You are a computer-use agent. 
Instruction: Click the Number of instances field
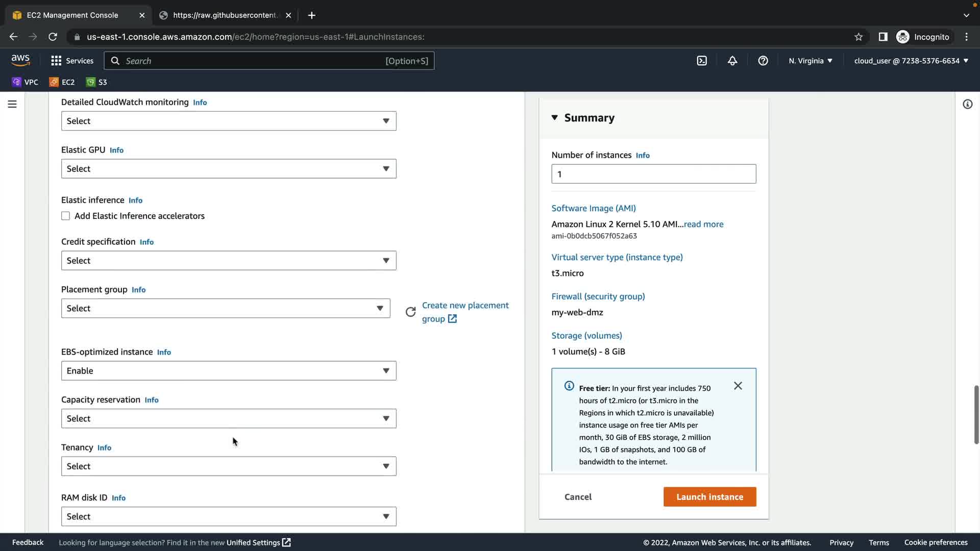653,174
